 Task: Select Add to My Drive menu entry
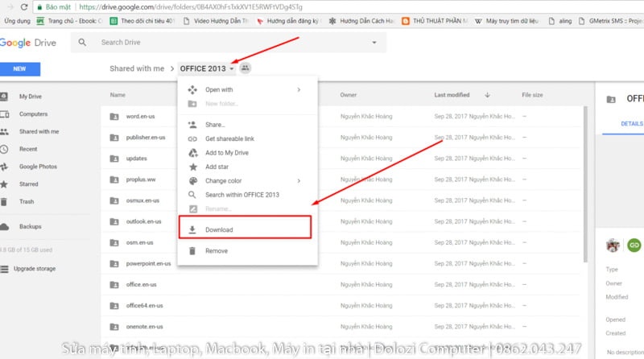pos(248,153)
